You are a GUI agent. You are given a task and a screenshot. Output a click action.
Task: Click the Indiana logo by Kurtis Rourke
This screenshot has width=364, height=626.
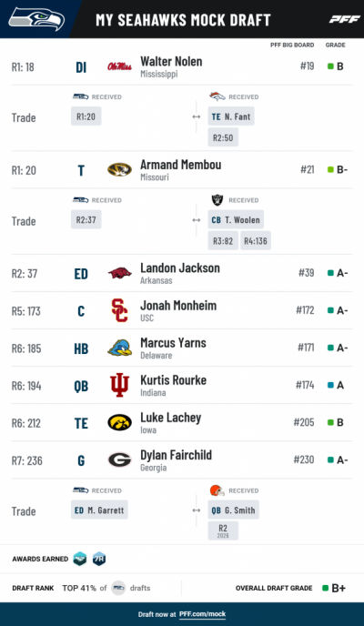120,385
